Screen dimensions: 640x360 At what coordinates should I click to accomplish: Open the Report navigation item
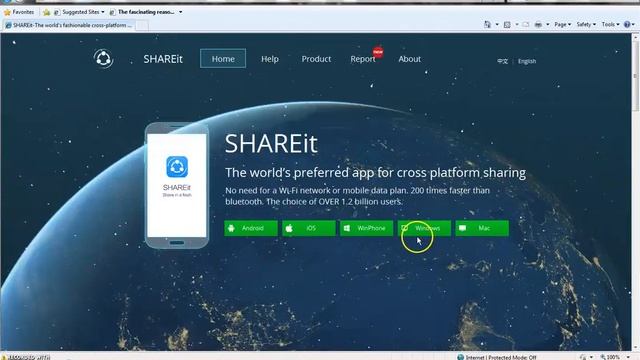[362, 59]
